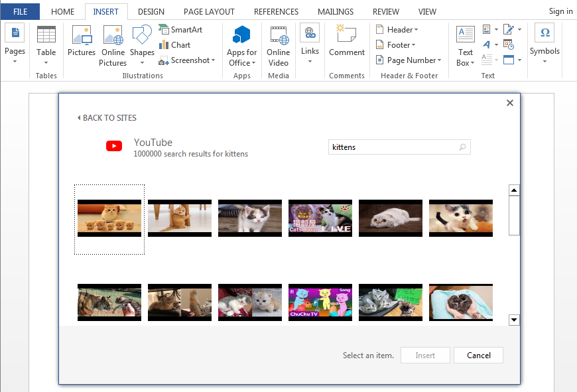Screen dimensions: 577x392
Task: Click the Chart icon
Action: tap(174, 45)
